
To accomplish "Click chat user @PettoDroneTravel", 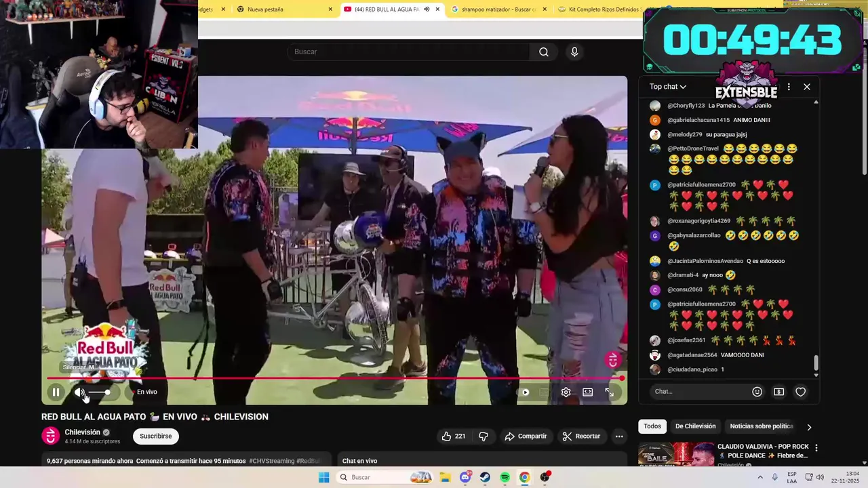I will click(x=692, y=148).
